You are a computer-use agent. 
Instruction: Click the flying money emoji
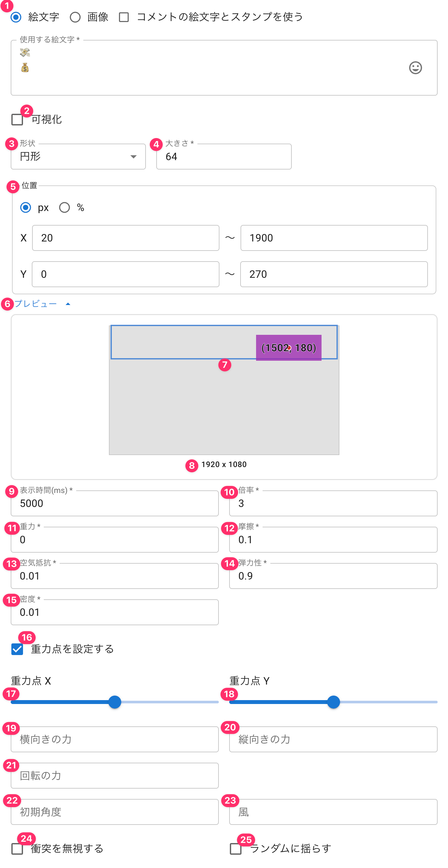25,53
